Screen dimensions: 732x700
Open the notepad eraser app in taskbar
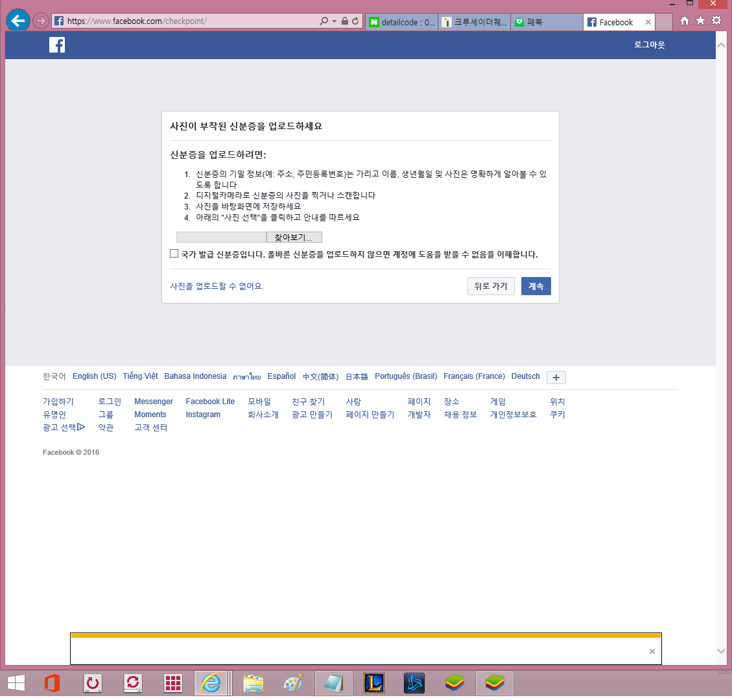click(333, 684)
